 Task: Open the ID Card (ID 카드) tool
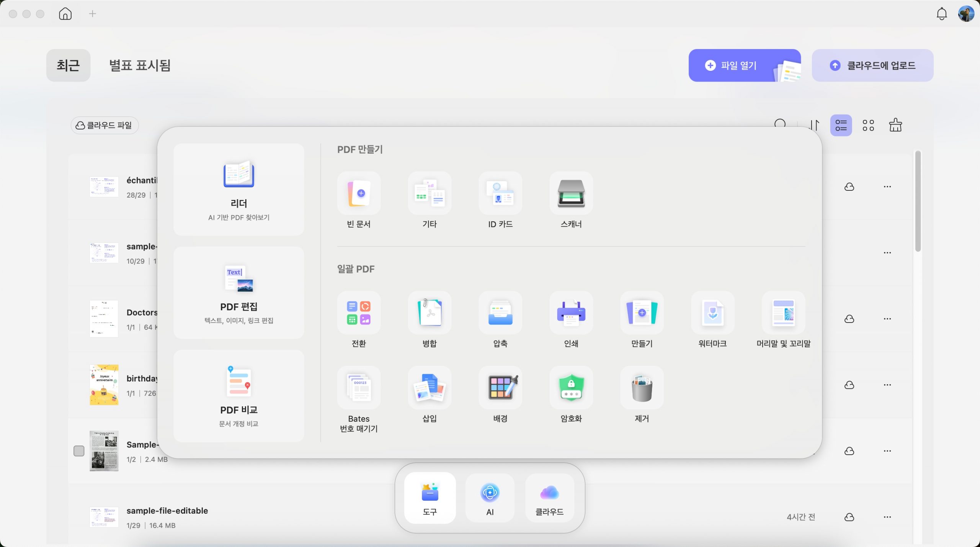[500, 193]
